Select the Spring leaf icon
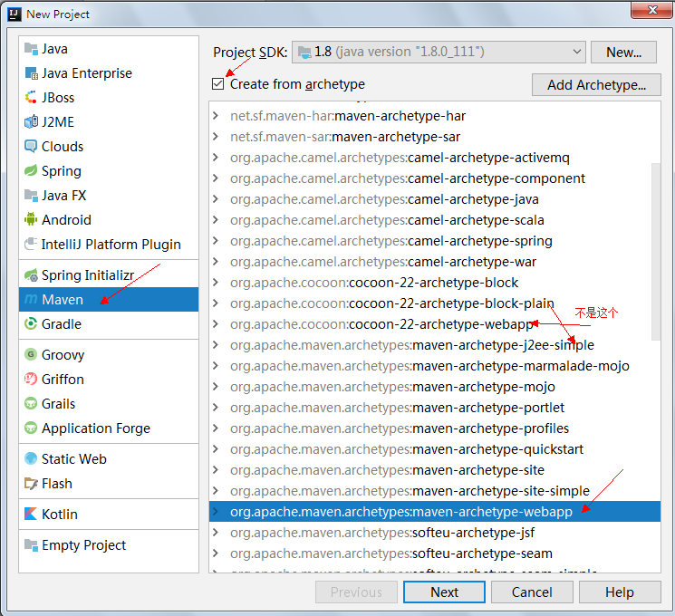This screenshot has height=616, width=675. [31, 171]
